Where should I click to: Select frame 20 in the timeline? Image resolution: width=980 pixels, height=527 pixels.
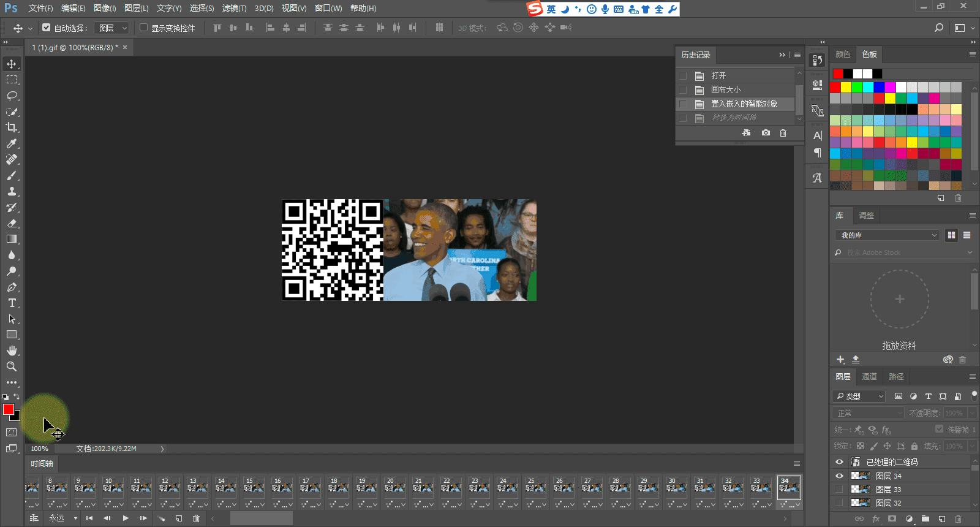[394, 488]
